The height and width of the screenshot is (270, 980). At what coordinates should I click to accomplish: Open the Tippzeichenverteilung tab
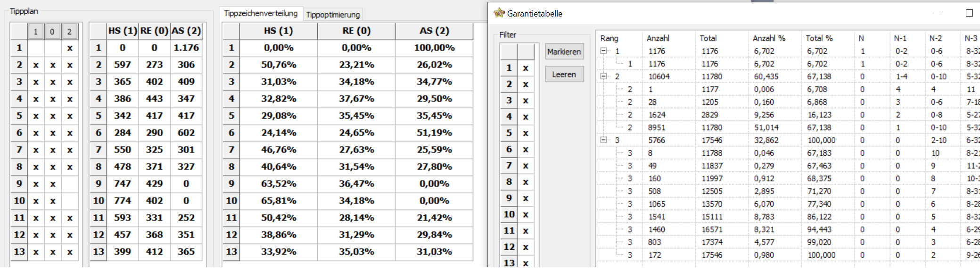point(261,14)
